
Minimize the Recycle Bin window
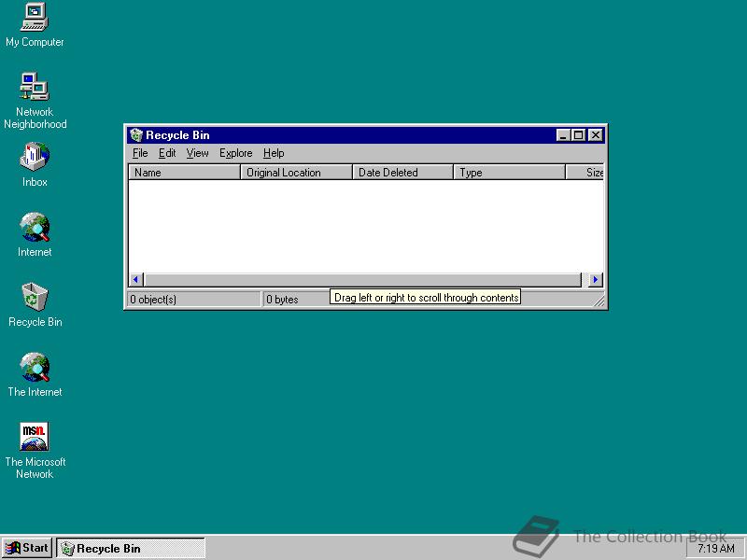563,135
